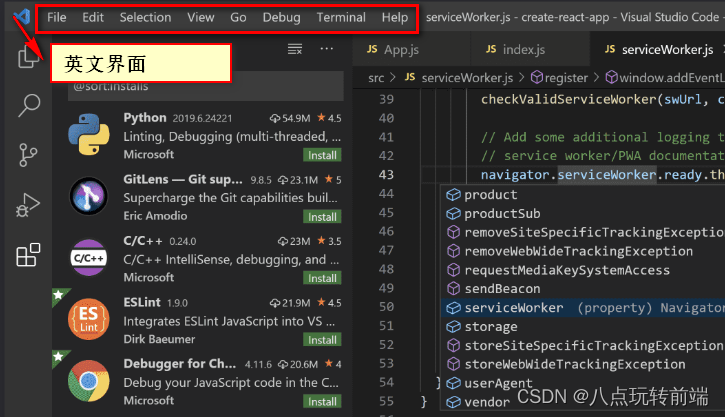
Task: Click the GitLens 5 star rating
Action: 333,179
